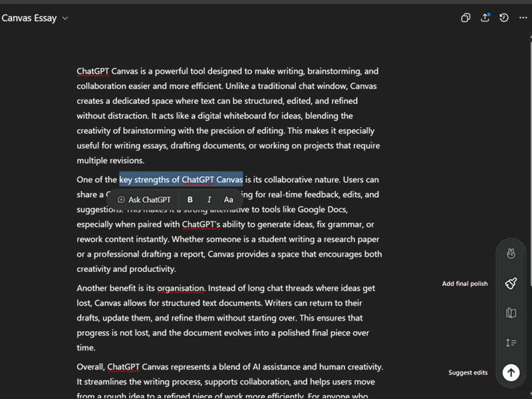Click Ask ChatGPT in the floating toolbar
Viewport: 532px width, 399px height.
[x=144, y=199]
